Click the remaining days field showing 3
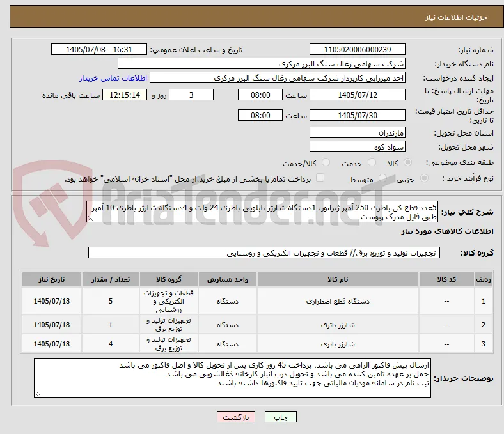504x434 pixels. click(191, 95)
